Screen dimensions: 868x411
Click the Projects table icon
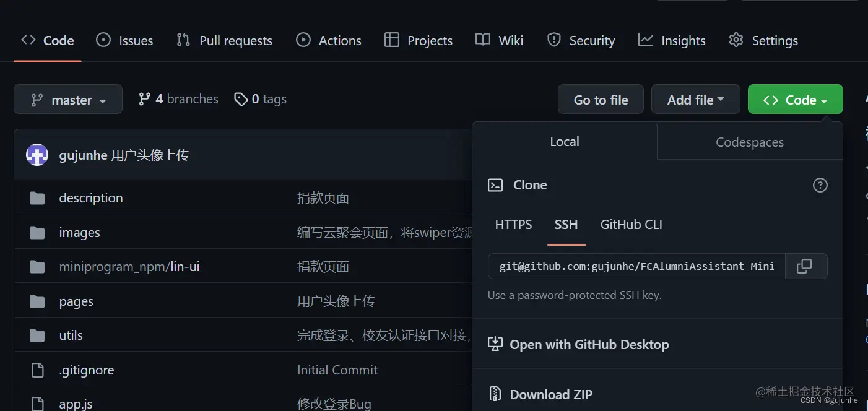392,40
